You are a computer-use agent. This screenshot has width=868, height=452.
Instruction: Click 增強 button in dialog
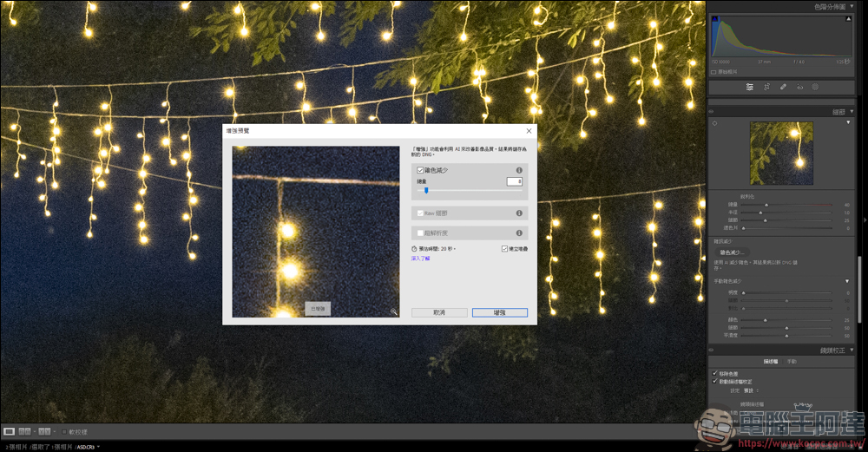[500, 312]
